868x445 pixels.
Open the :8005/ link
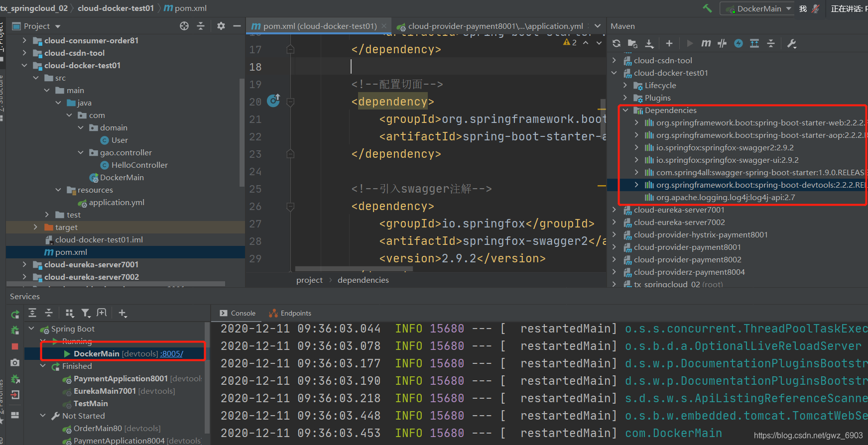[171, 353]
